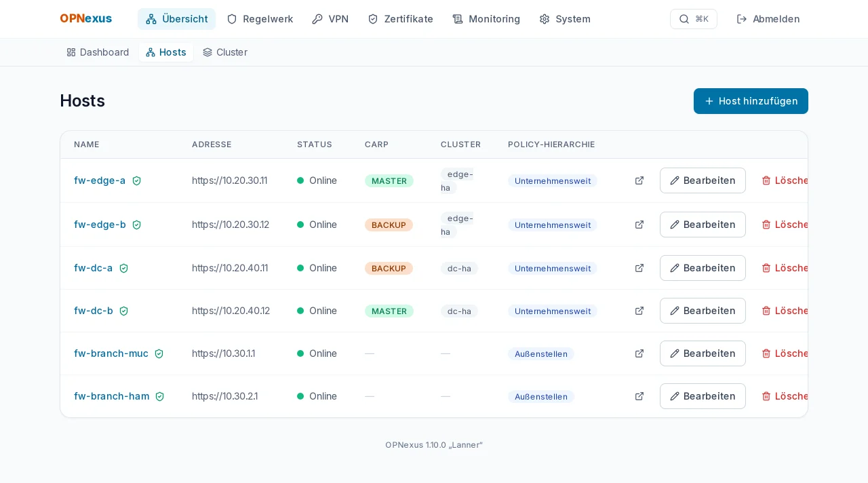868x483 pixels.
Task: Open host fw-branch-muc name link
Action: [x=111, y=353]
